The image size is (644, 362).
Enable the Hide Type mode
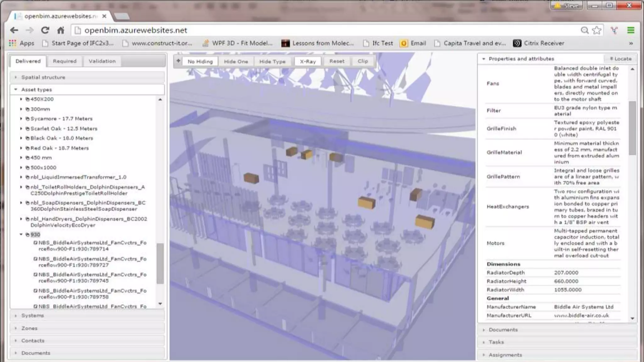[x=272, y=61]
